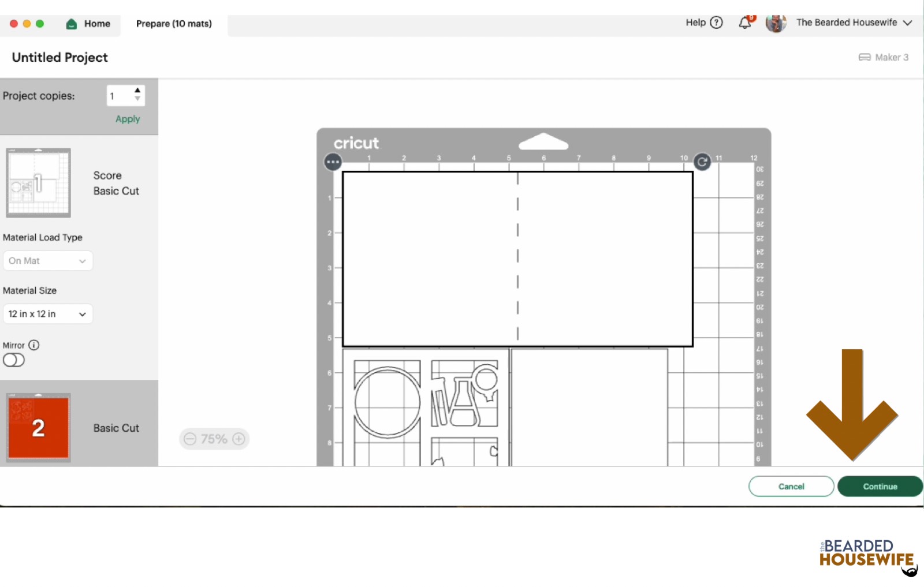Screen dimensions: 924x587
Task: Decrease project copies with down arrow
Action: click(137, 99)
